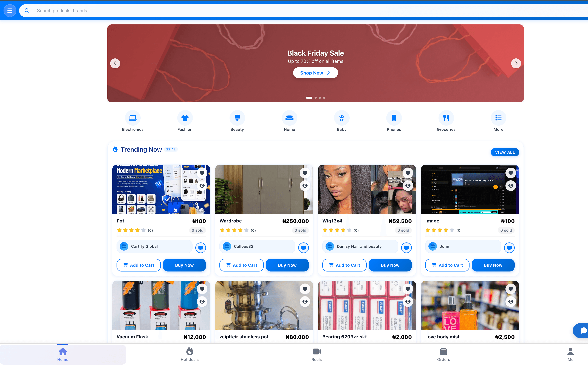Quick view the Wardrobe product

305,186
